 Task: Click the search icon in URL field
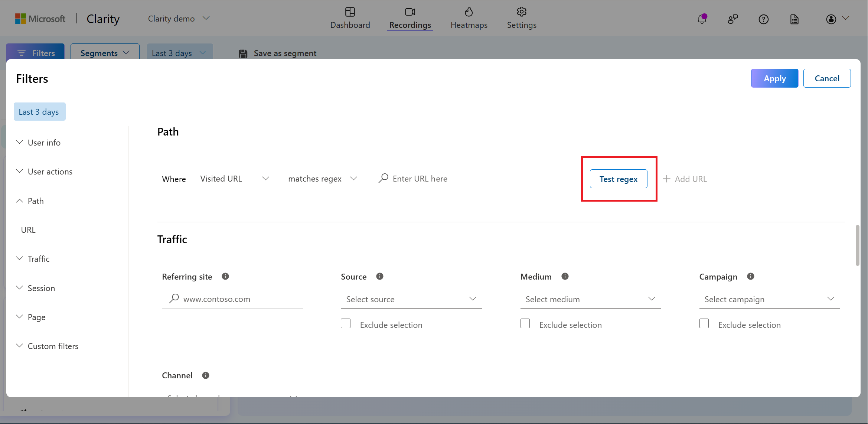coord(383,178)
